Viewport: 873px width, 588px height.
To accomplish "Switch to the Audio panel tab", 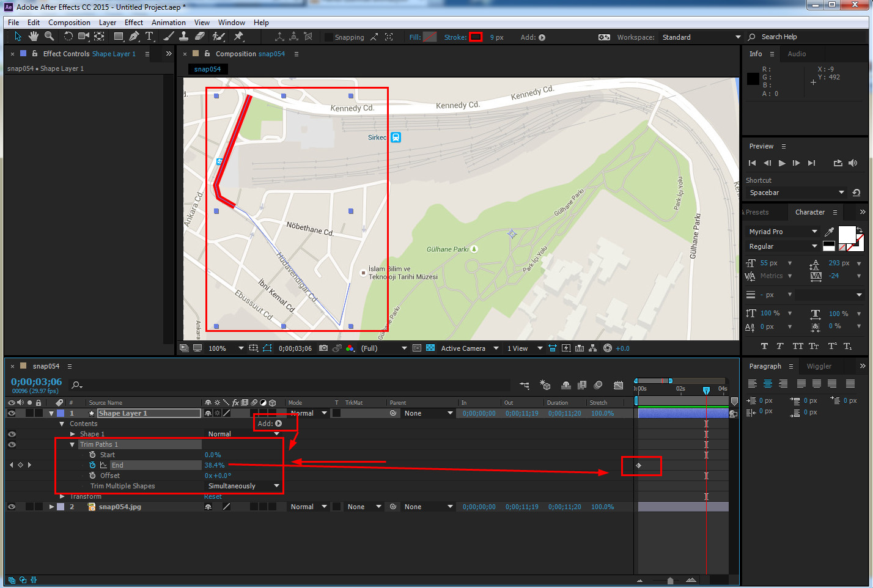I will tap(797, 54).
